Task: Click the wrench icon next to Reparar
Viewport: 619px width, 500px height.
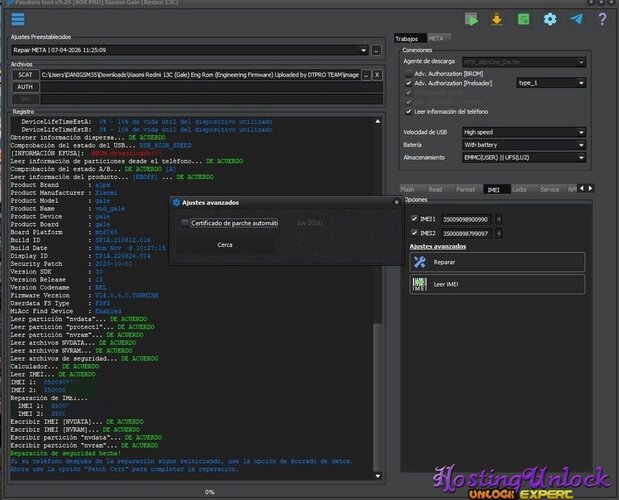Action: click(x=420, y=262)
